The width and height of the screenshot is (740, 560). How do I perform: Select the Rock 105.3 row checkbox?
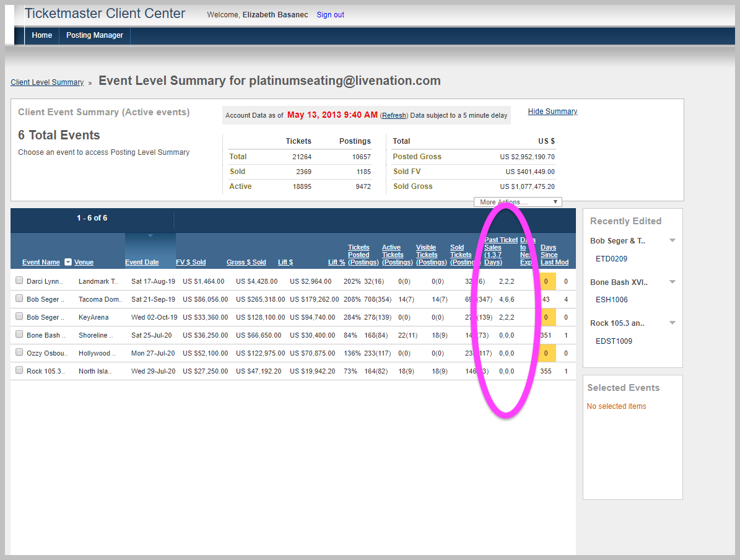click(x=19, y=370)
